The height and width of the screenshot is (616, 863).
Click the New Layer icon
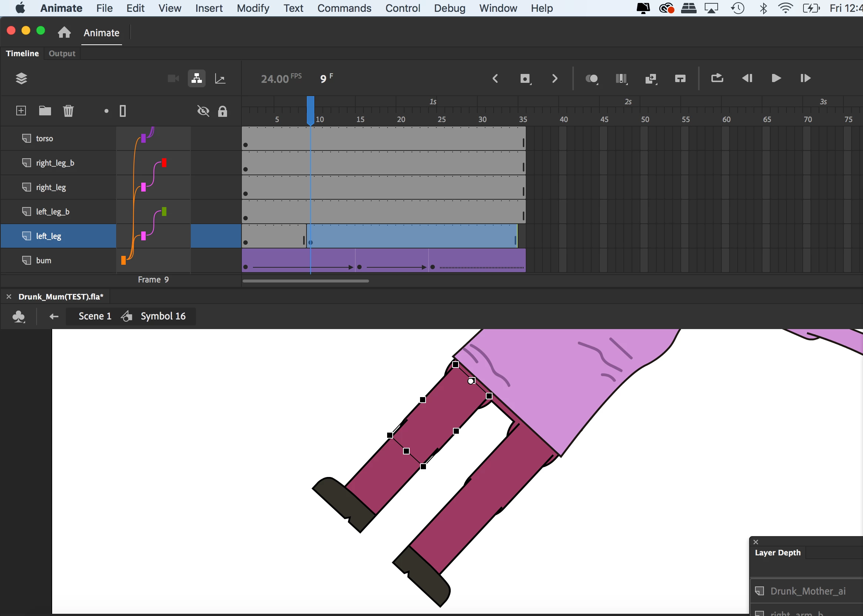(x=21, y=111)
